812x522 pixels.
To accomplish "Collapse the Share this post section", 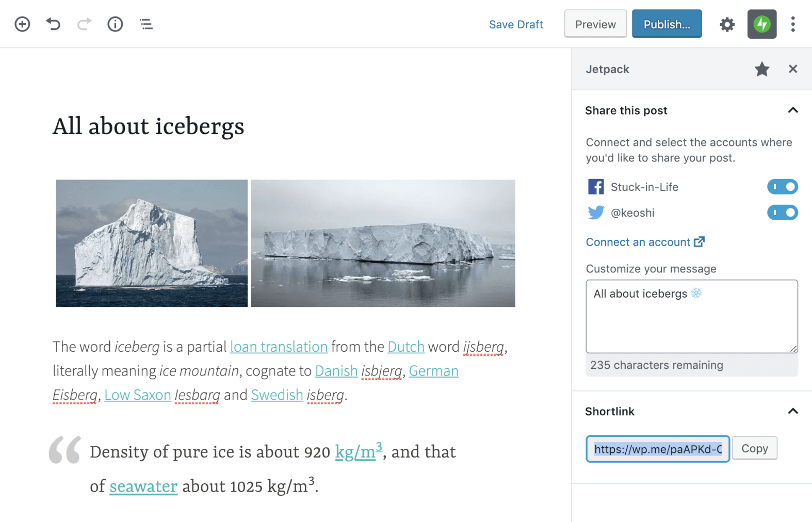I will pyautogui.click(x=793, y=110).
